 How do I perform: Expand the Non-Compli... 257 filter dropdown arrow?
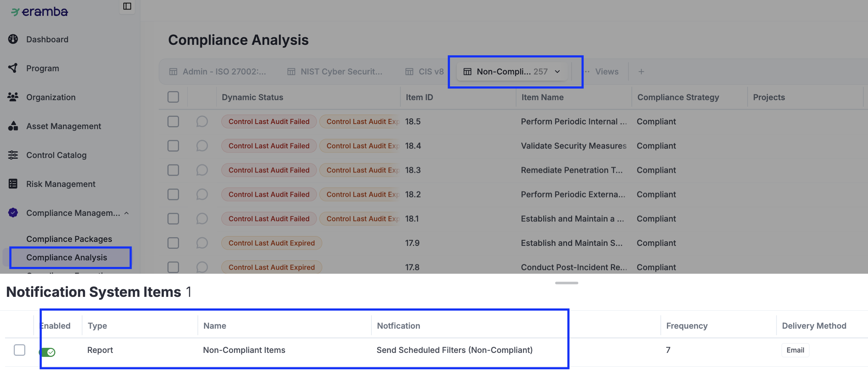[x=557, y=72]
